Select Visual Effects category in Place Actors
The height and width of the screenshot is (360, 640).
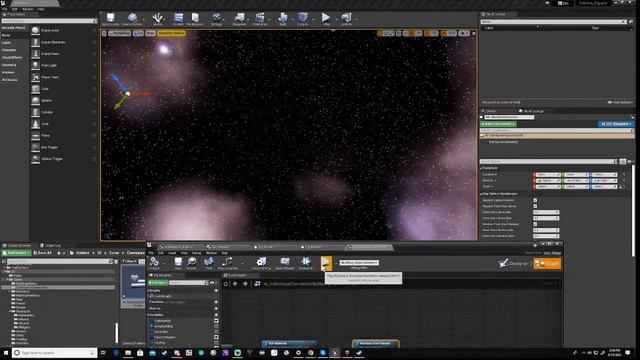point(12,58)
